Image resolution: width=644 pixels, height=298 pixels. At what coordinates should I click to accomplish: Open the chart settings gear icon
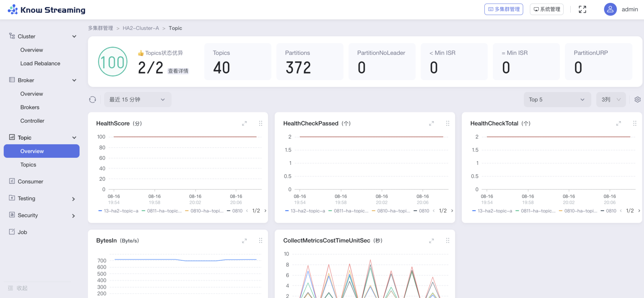coord(637,100)
